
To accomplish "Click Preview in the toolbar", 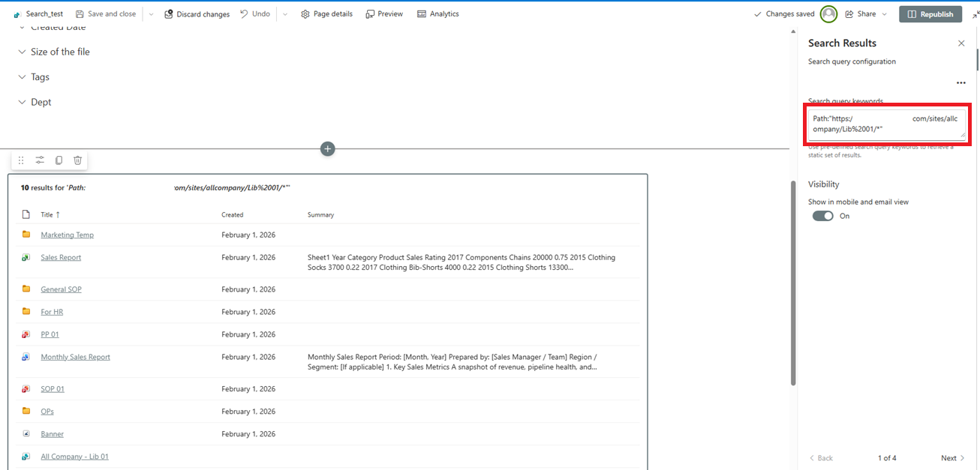I will (384, 14).
